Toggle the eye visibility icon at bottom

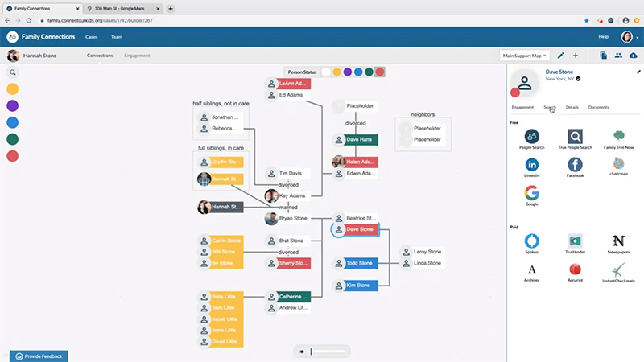tap(302, 352)
